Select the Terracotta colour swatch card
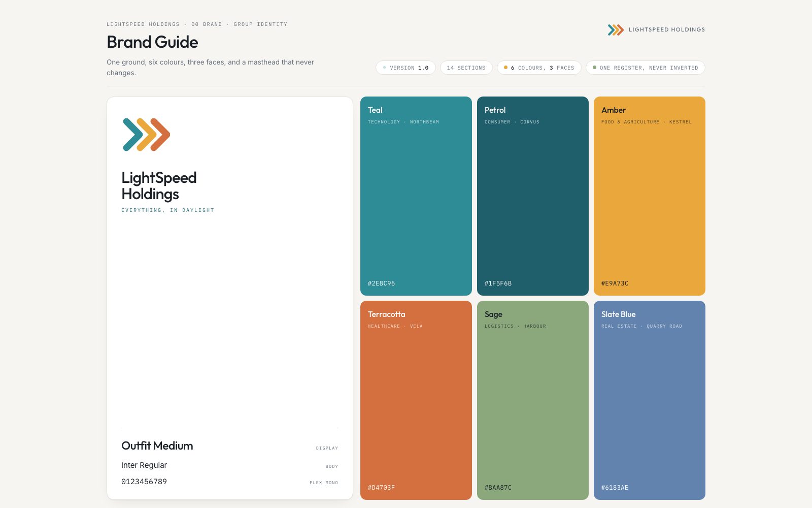Screen dimensions: 812x508 click(x=416, y=400)
